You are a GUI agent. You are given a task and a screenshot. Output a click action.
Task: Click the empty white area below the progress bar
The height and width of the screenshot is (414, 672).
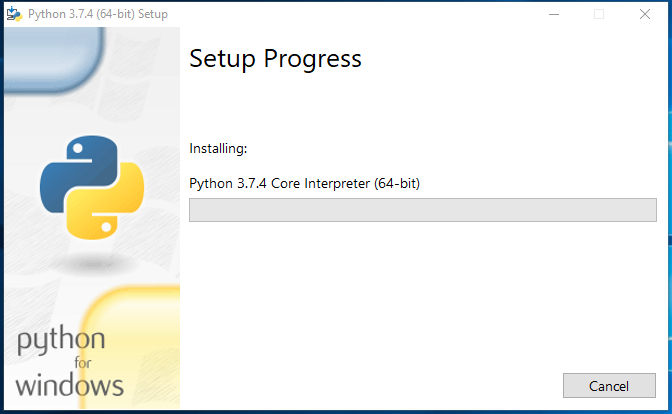[420, 300]
